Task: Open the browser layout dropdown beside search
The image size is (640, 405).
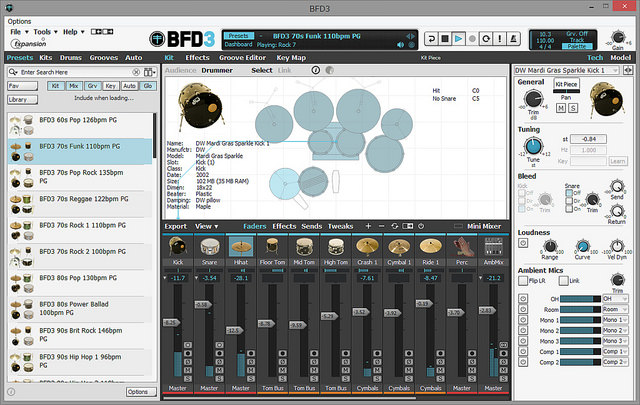Action: click(149, 72)
